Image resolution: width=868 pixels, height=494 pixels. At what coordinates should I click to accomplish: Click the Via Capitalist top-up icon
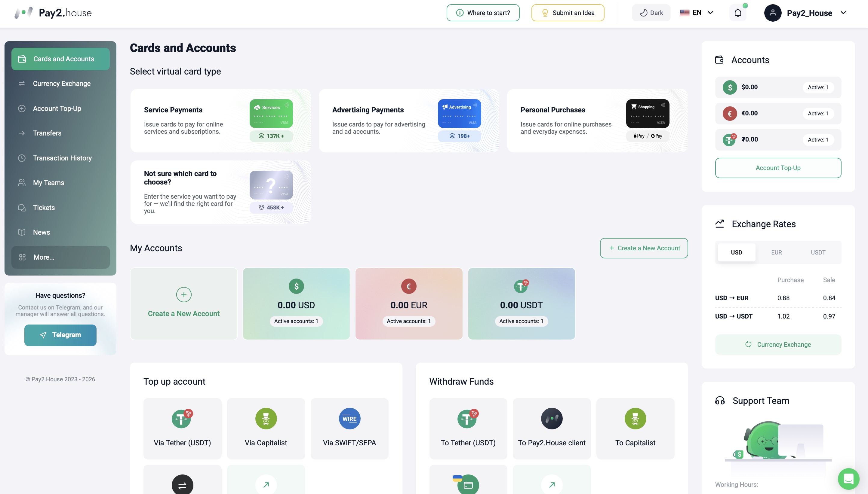(266, 418)
